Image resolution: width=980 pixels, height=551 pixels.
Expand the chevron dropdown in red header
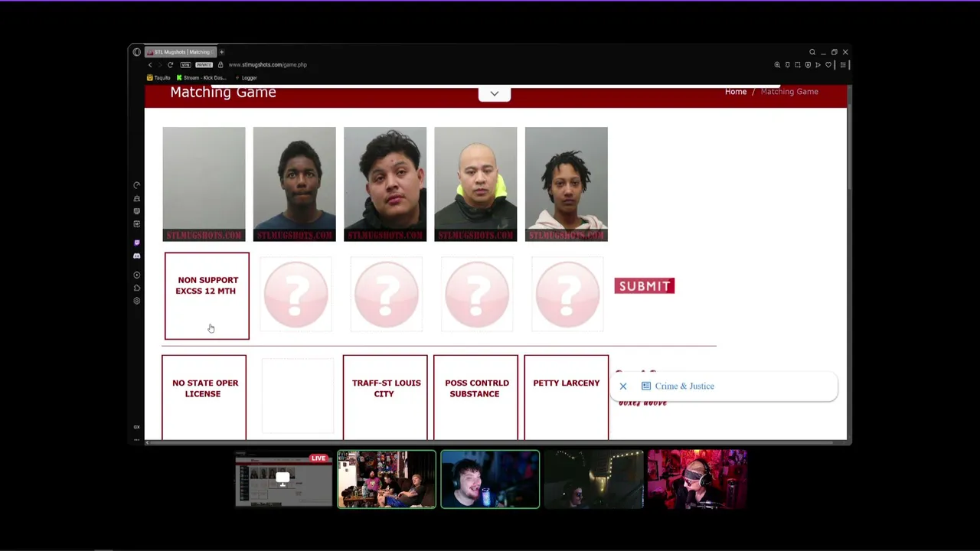(x=495, y=93)
